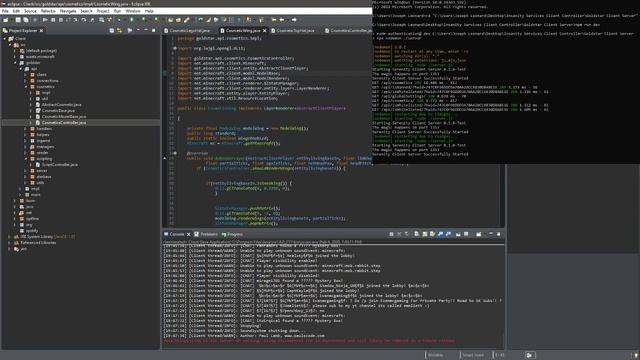
Task: Collapse the goldstar package arrow
Action: point(16,63)
